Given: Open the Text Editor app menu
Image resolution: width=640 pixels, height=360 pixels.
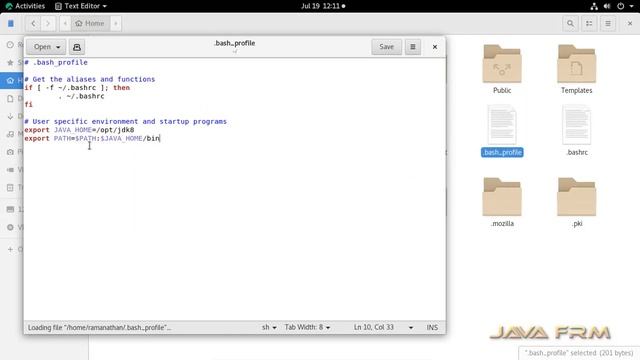Looking at the screenshot, I should coord(81,6).
